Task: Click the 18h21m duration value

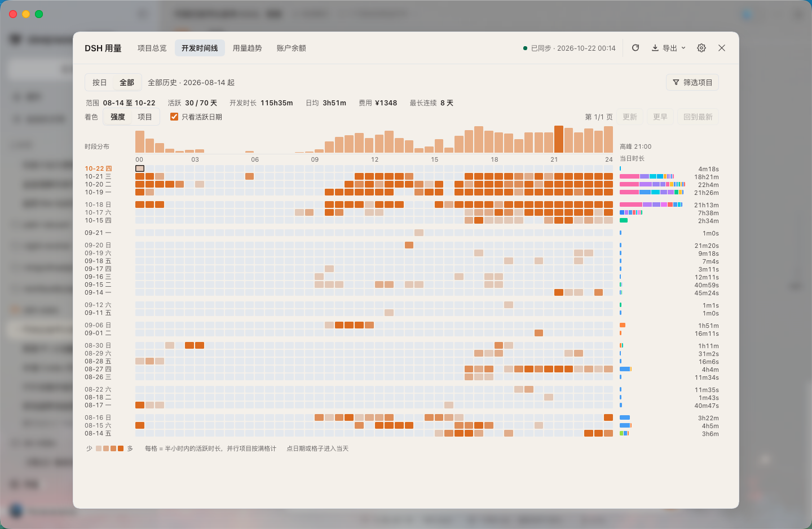Action: tap(707, 177)
